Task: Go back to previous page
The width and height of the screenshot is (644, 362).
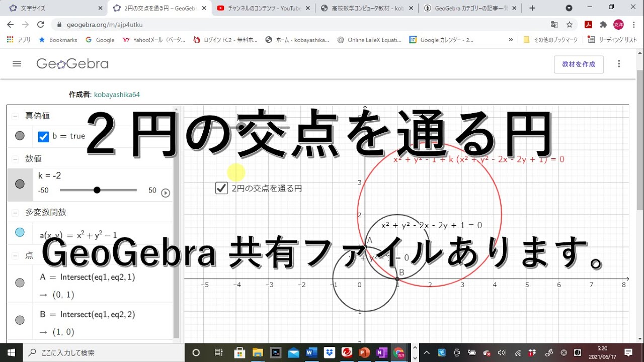Action: (x=11, y=25)
